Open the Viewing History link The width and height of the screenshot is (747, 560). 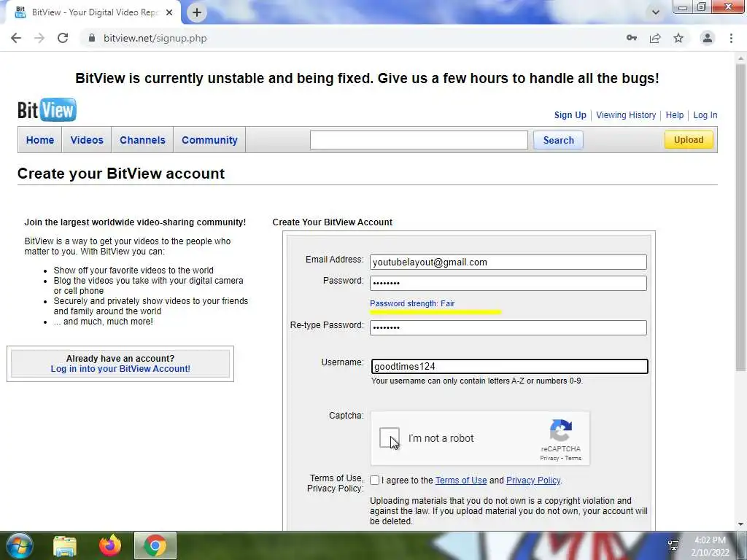(626, 114)
